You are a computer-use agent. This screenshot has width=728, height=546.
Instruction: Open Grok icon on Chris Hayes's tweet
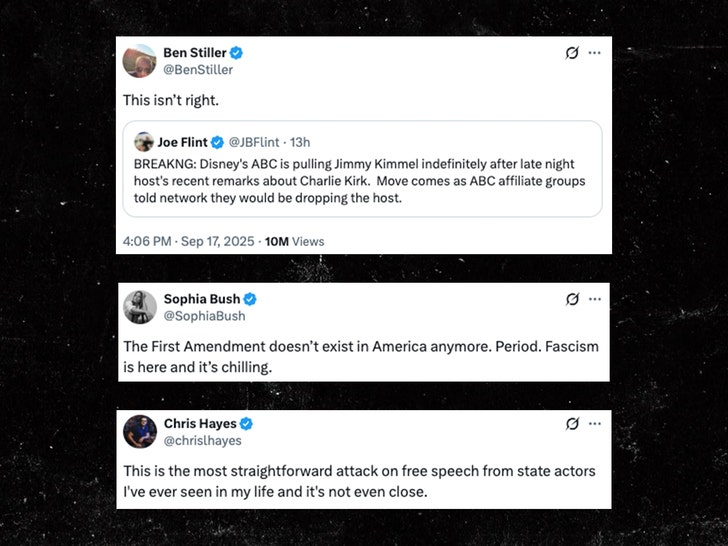[572, 424]
